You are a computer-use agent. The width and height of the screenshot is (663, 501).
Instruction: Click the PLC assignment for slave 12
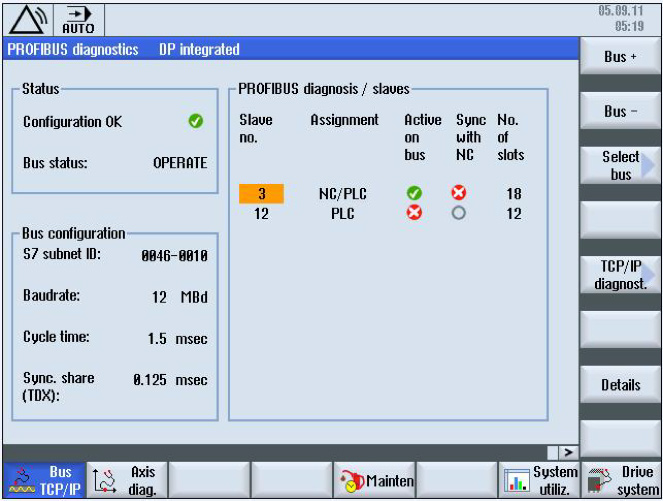(x=342, y=214)
